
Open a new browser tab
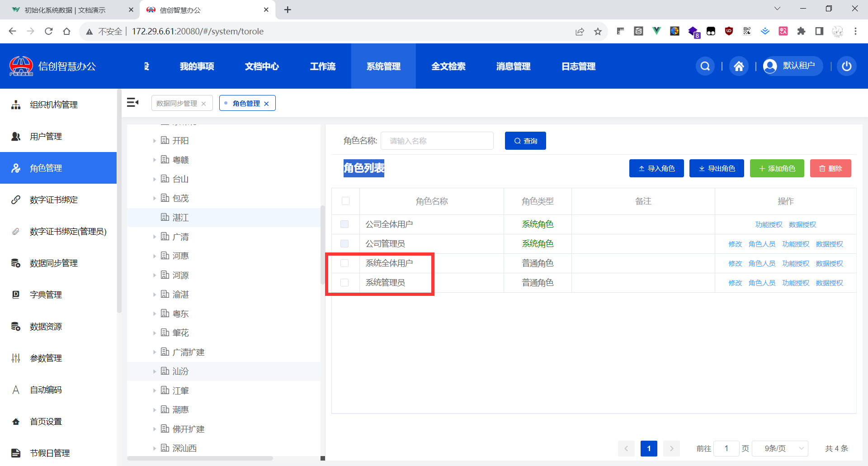[x=288, y=10]
